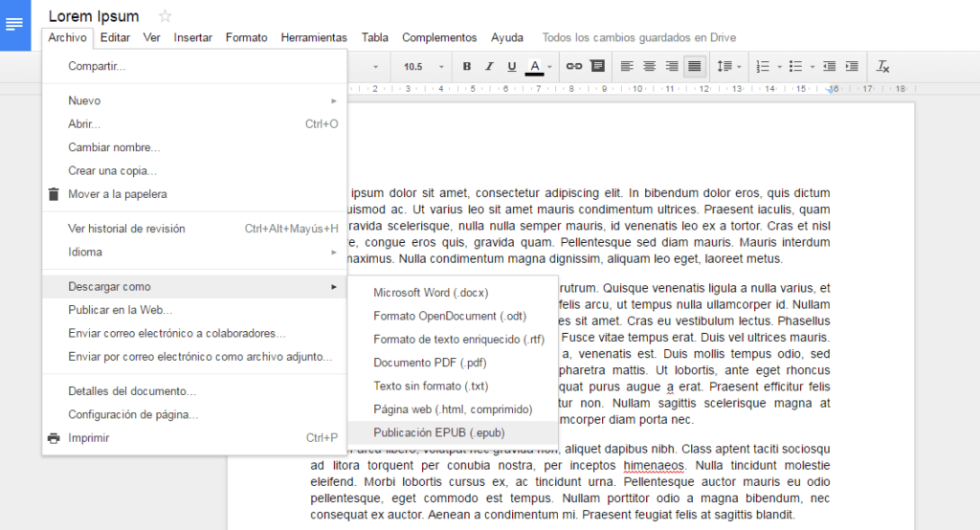980x530 pixels.
Task: Download as Formato de texto enriquecido (.rtf)
Action: [x=453, y=340]
